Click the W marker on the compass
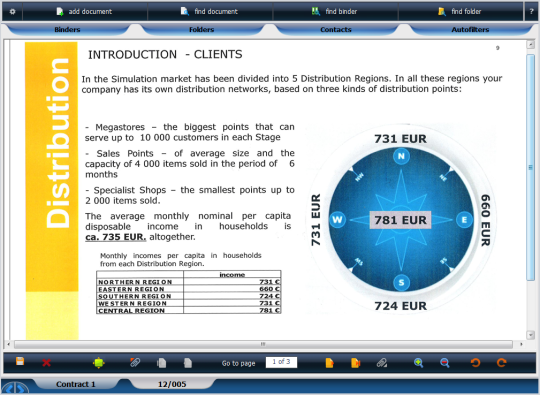The width and height of the screenshot is (540, 395). [338, 220]
